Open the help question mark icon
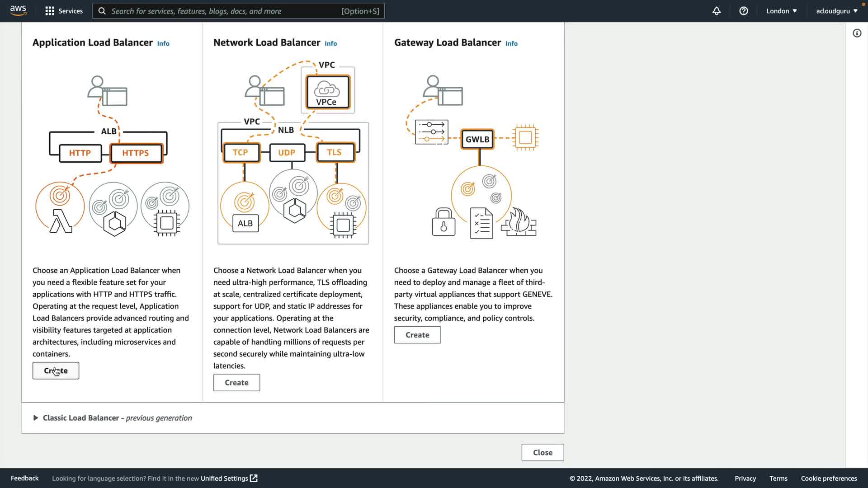868x488 pixels. click(744, 11)
